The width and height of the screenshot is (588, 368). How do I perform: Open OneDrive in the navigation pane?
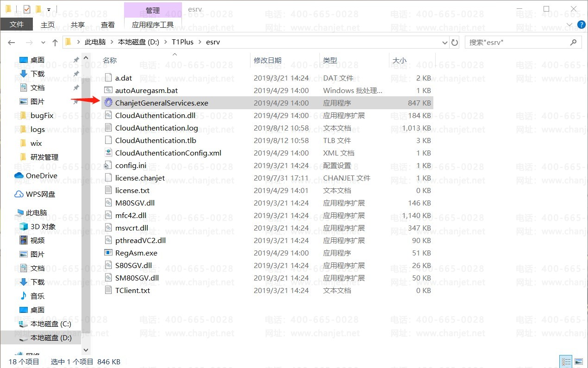tap(41, 175)
